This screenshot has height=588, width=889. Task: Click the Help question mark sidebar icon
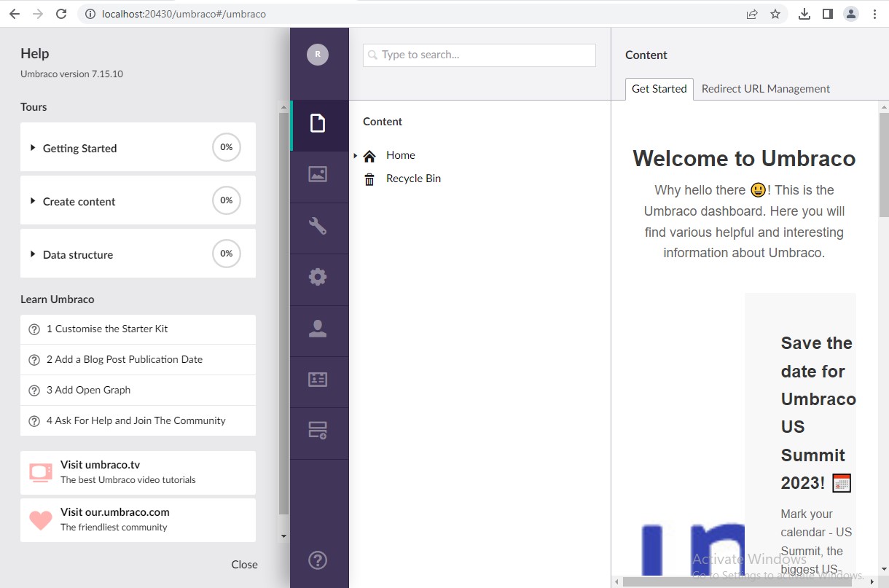click(318, 560)
